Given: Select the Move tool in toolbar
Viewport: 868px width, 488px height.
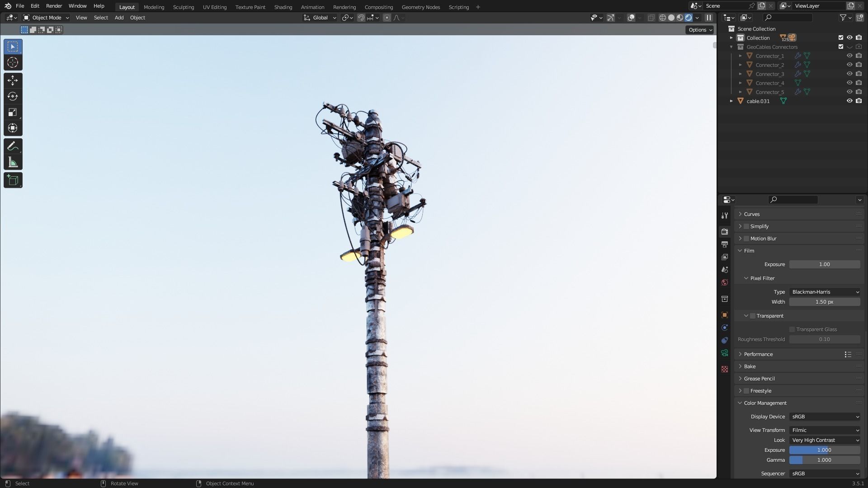Looking at the screenshot, I should pos(13,80).
